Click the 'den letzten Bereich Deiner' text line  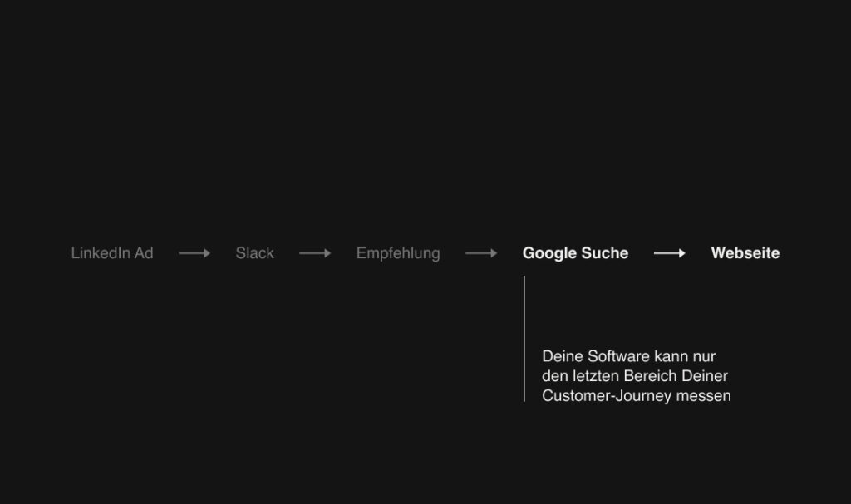point(634,376)
